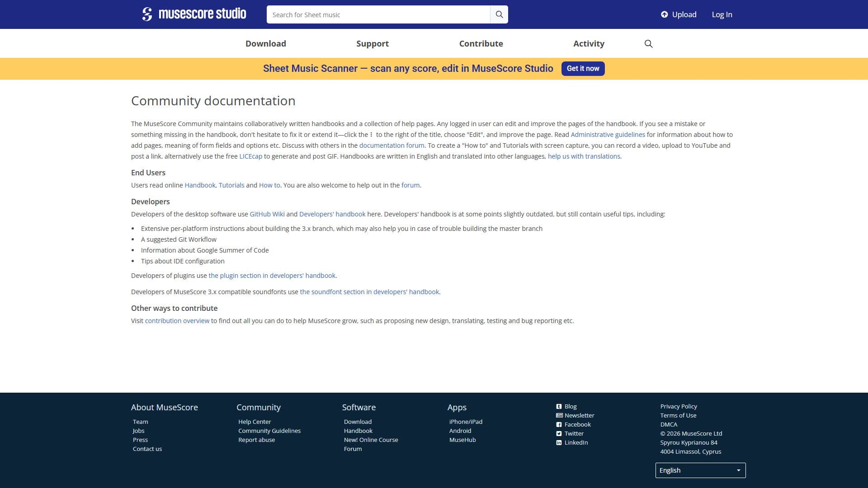Click Android in the footer
The image size is (868, 488).
coord(460,431)
